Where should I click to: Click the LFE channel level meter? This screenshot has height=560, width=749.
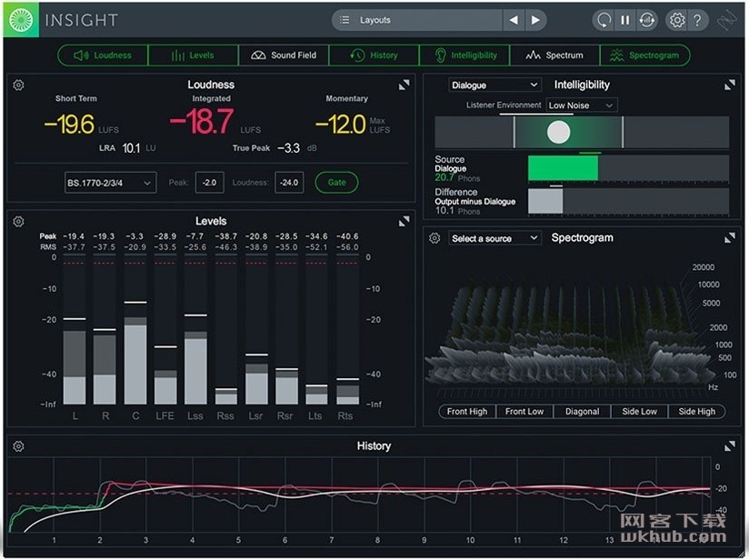tap(165, 330)
